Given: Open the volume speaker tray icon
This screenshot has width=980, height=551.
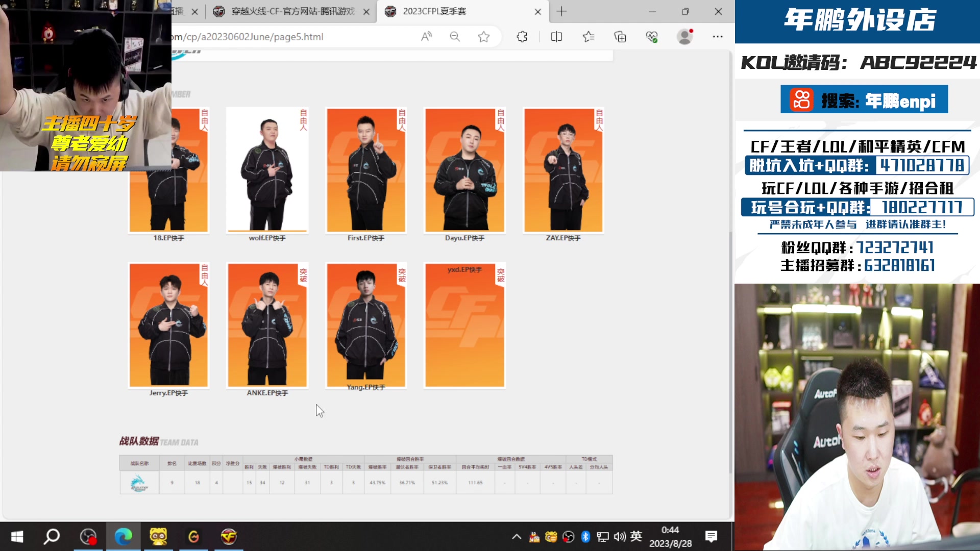Looking at the screenshot, I should point(620,537).
